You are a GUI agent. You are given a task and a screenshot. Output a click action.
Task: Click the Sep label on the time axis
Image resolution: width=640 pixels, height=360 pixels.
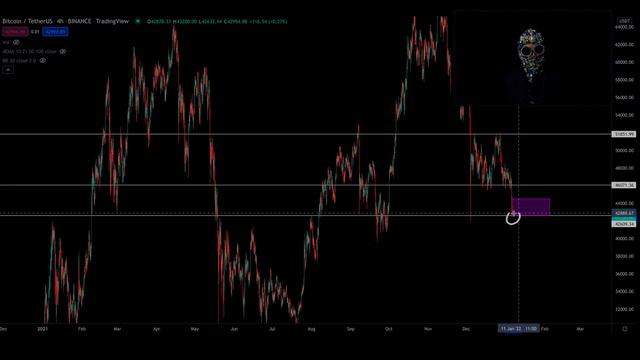coord(351,329)
